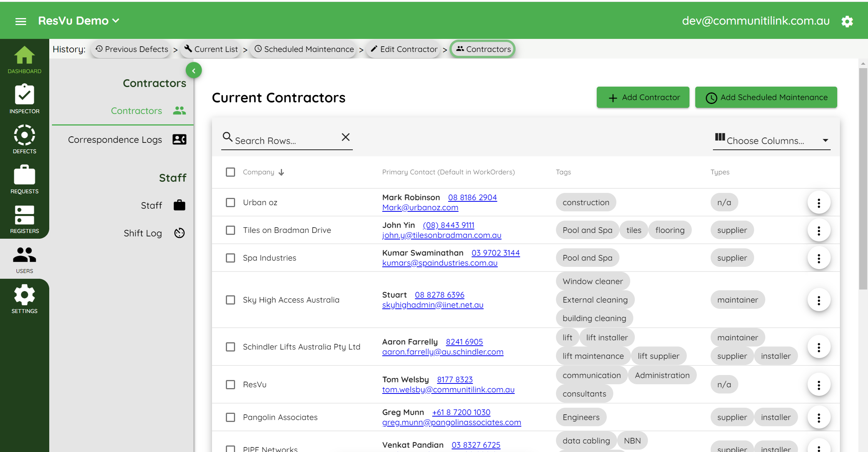This screenshot has width=868, height=452.
Task: Collapse the side panel with the round green arrow button
Action: [194, 70]
